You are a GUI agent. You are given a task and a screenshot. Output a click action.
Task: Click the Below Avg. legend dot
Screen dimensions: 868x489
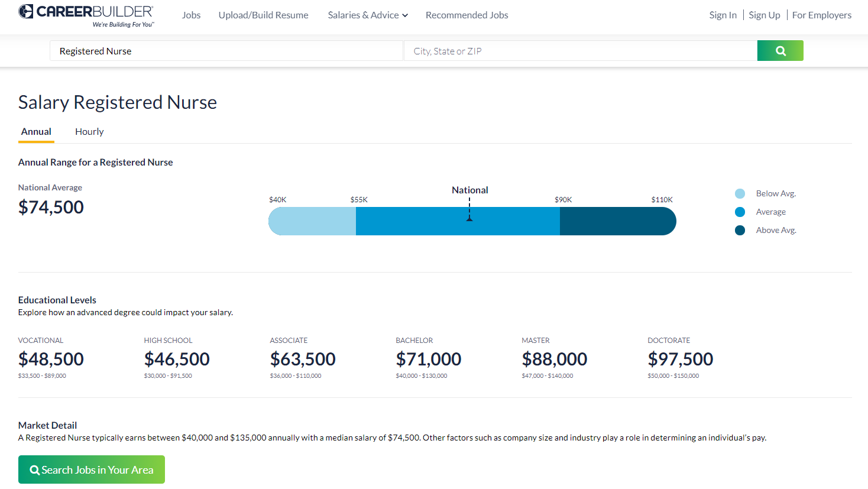click(740, 193)
